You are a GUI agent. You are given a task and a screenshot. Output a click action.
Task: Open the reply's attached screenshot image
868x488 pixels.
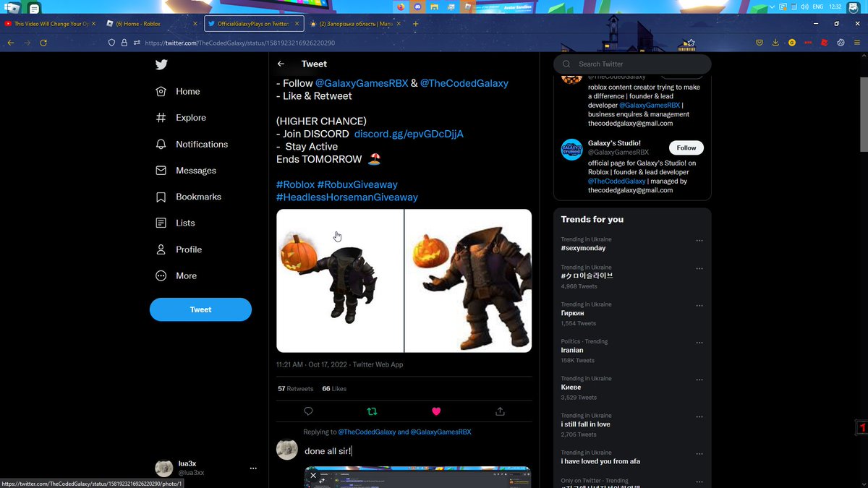pos(417,477)
